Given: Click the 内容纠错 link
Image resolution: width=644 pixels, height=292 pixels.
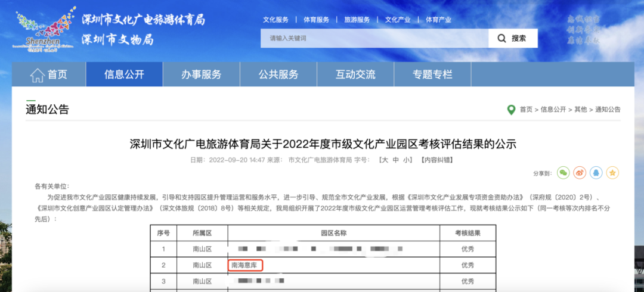Looking at the screenshot, I should pyautogui.click(x=436, y=160).
